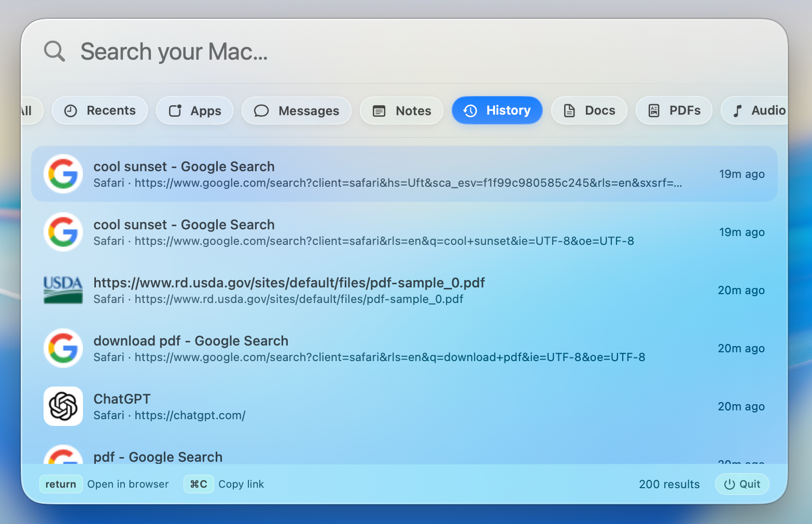Switch to the Recents filter tab
The image size is (812, 524).
(x=100, y=111)
